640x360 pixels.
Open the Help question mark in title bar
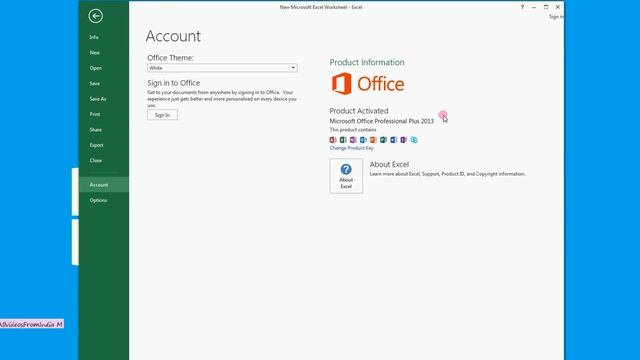click(522, 7)
